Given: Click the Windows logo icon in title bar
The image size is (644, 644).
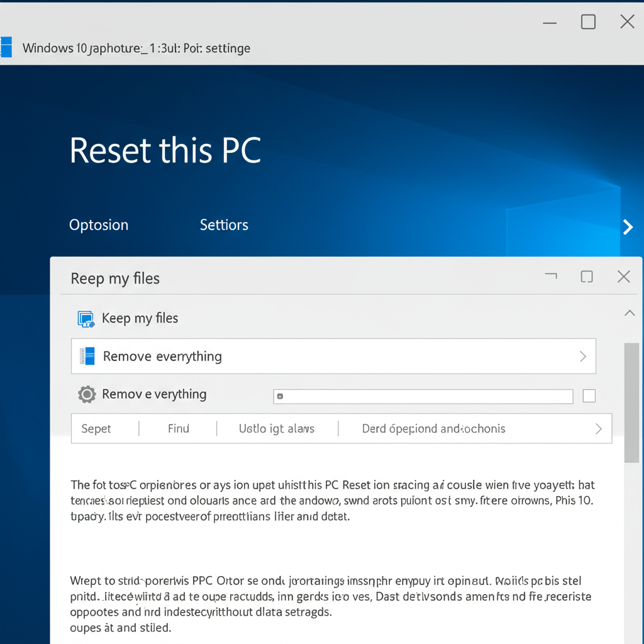Looking at the screenshot, I should coord(6,47).
